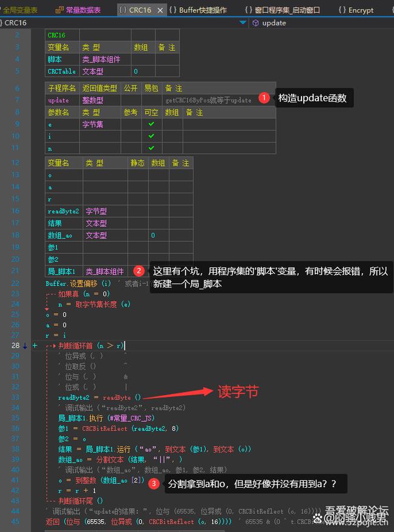Click the 字节集 type cell for e
This screenshot has height=532, width=394.
pyautogui.click(x=100, y=125)
